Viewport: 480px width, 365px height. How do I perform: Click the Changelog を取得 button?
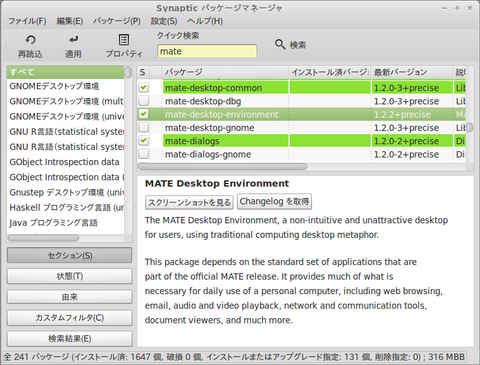(274, 202)
